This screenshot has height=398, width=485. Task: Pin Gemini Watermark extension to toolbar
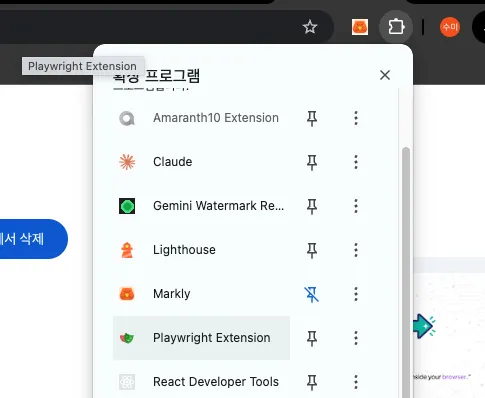tap(312, 206)
